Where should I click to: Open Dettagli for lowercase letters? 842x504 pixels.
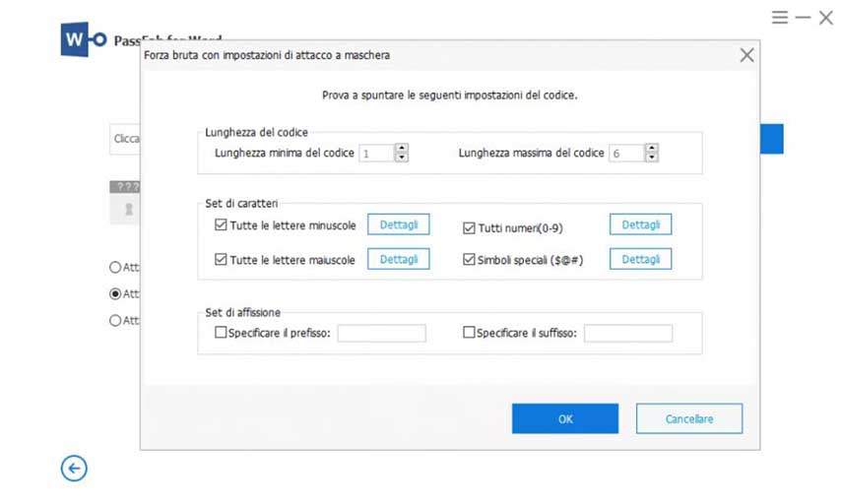399,225
